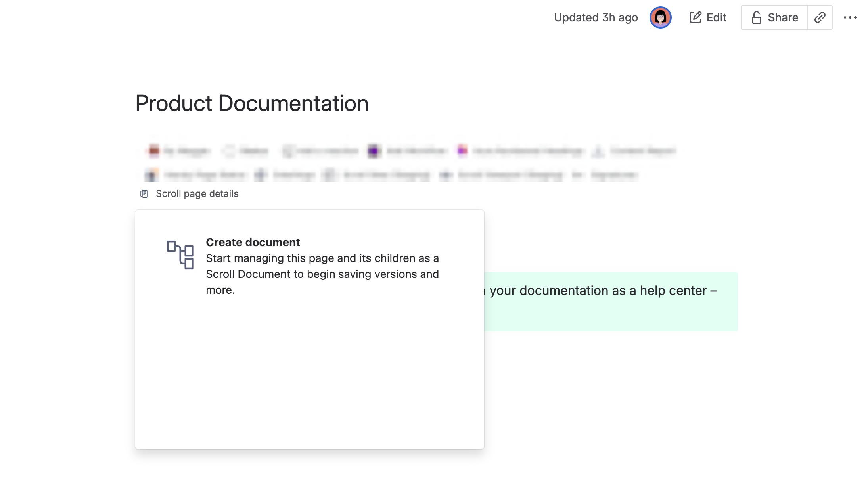Click the Scroll page details document icon
Screen dimensions: 868x488
coord(144,193)
